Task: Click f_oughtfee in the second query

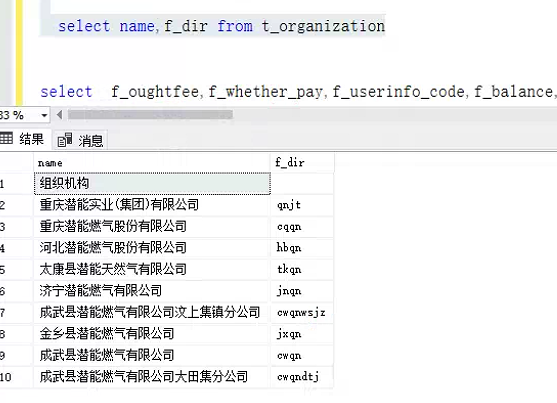Action: click(155, 92)
